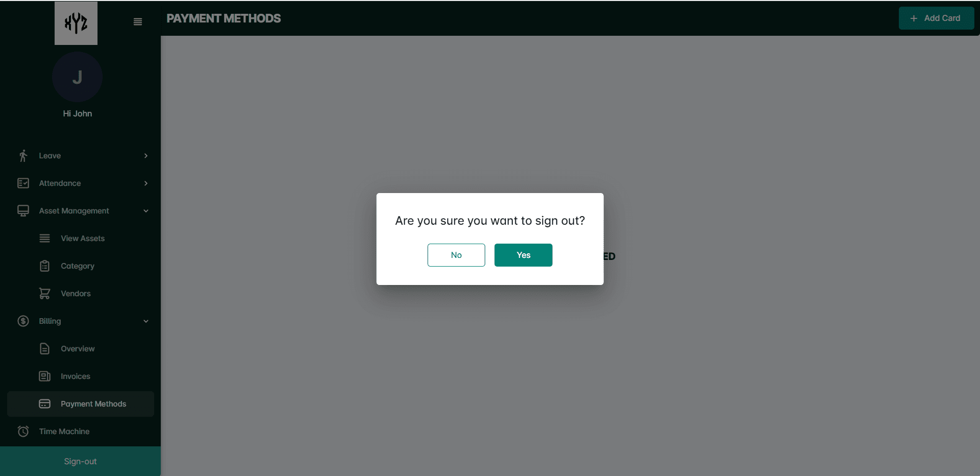Toggle the hamburger sidebar menu icon
This screenshot has width=980, height=476.
(138, 22)
